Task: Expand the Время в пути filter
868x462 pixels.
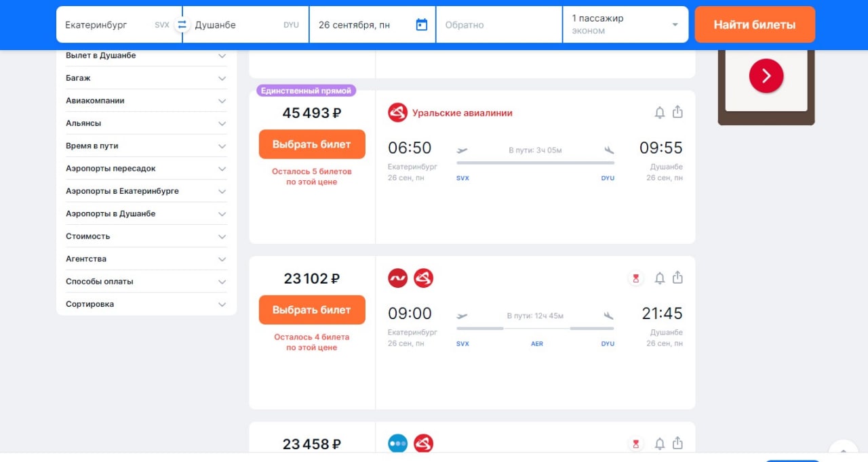Action: [146, 146]
